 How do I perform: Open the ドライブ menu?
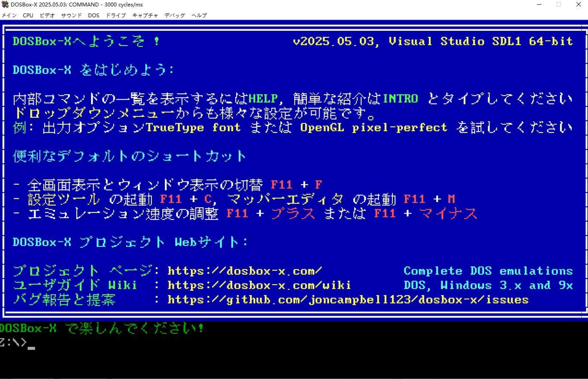[116, 15]
